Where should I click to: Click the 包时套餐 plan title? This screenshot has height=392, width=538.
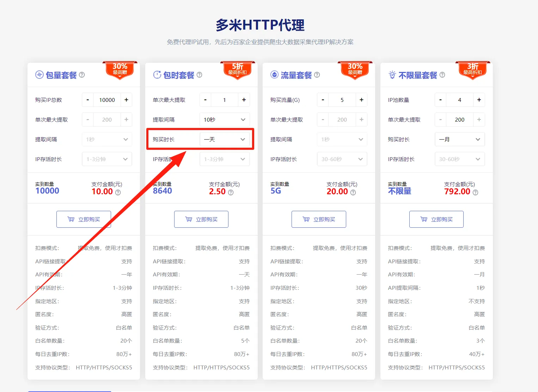click(179, 75)
